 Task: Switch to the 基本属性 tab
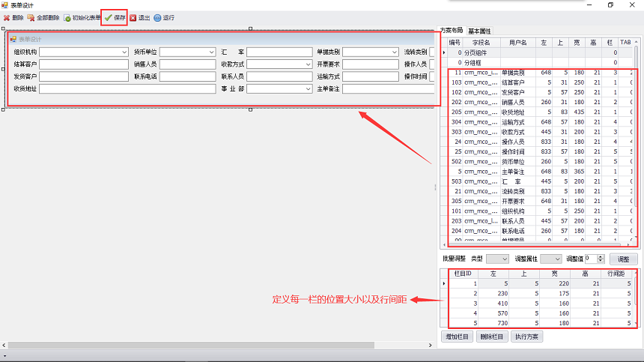tap(479, 31)
